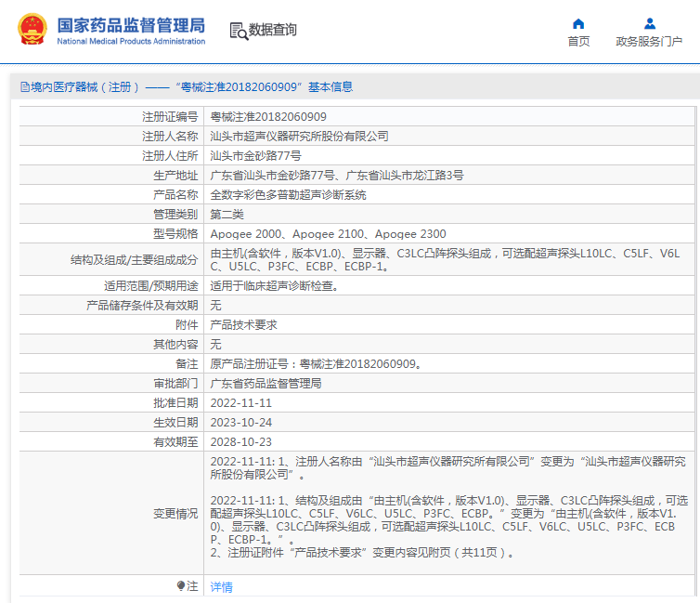This screenshot has height=603, width=700.
Task: Click the 首页 home icon
Action: click(578, 23)
